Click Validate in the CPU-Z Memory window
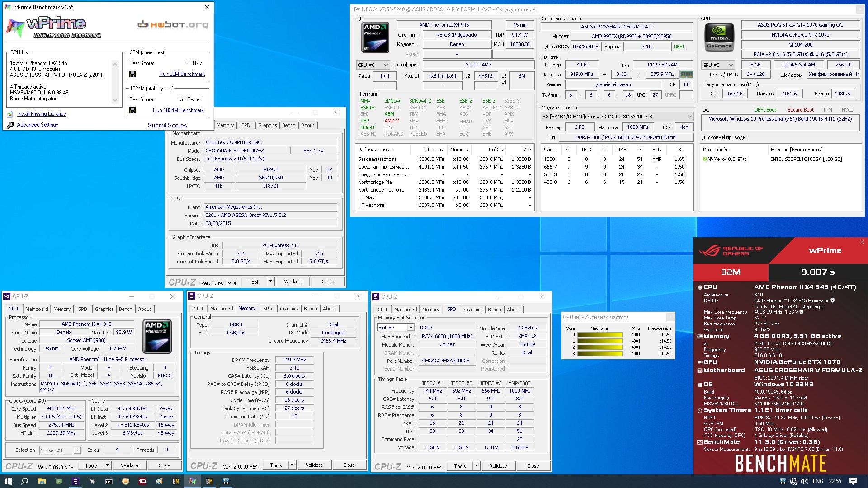Screen dimensions: 868x488 click(314, 465)
